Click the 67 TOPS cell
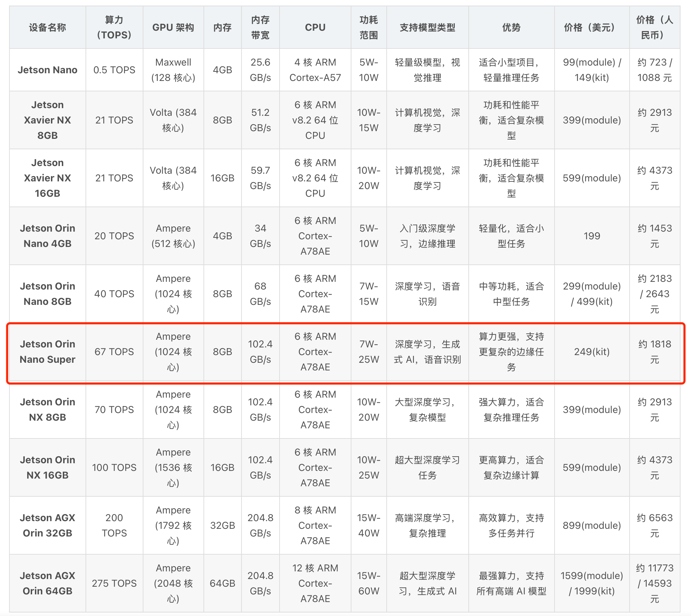 point(114,352)
